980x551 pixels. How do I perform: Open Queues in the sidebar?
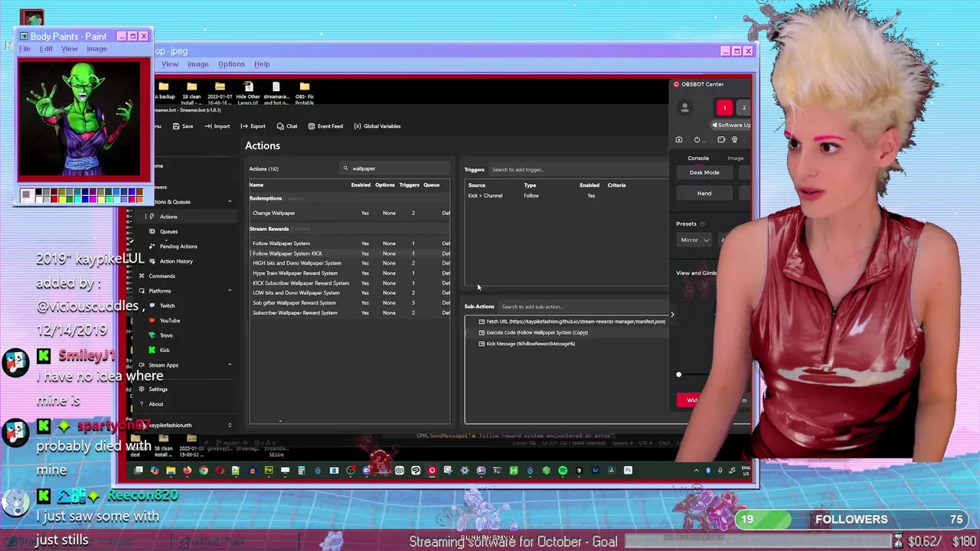click(168, 231)
